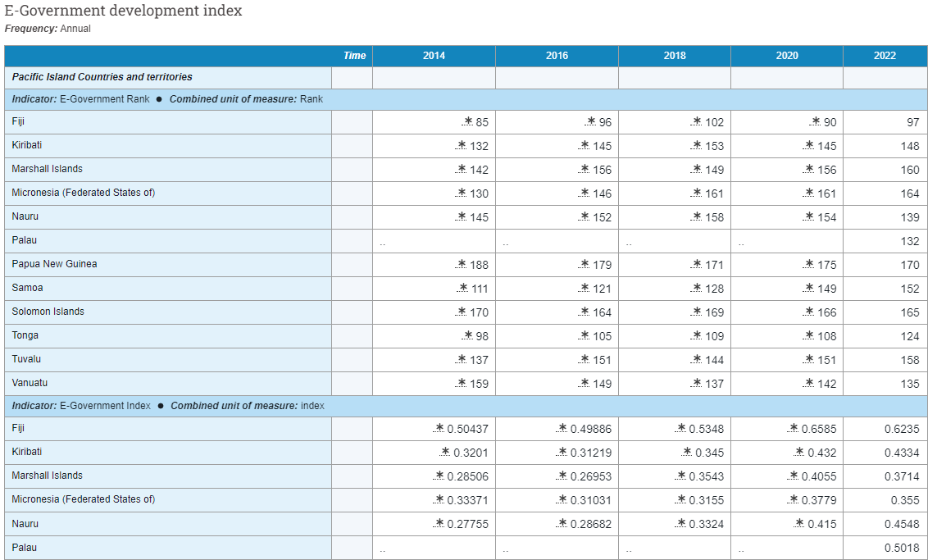Click the Palau row label

25,240
